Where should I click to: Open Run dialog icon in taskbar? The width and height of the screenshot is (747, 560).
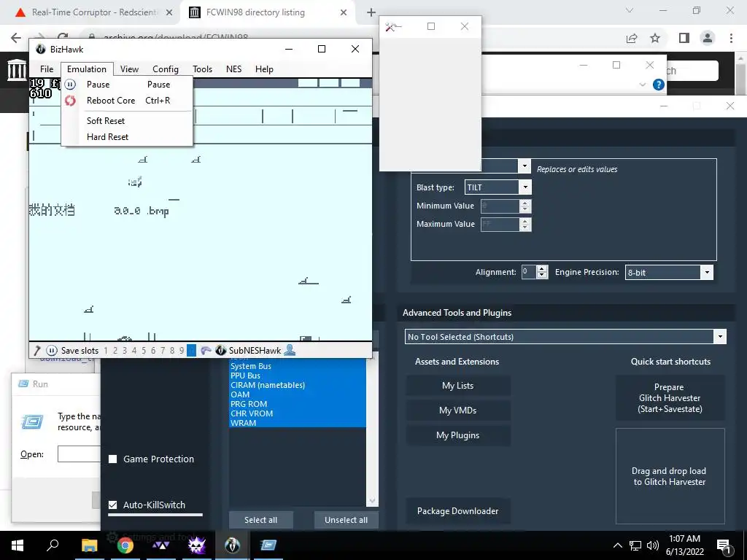pyautogui.click(x=268, y=545)
